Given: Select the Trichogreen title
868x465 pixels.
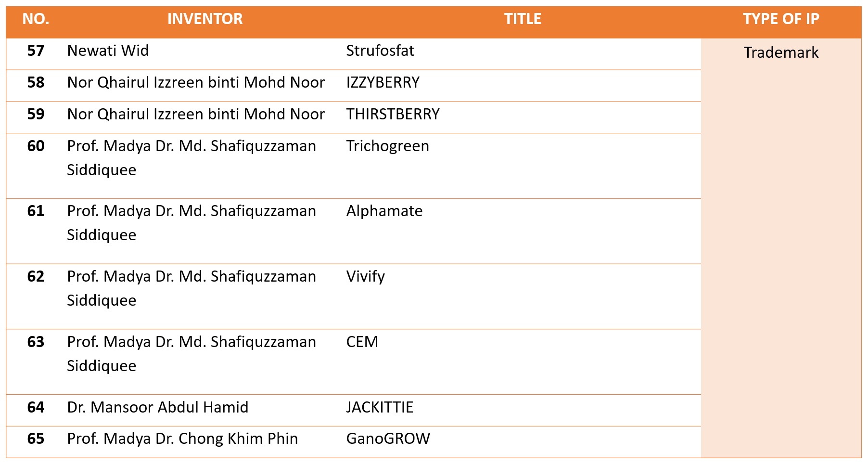Looking at the screenshot, I should click(387, 146).
